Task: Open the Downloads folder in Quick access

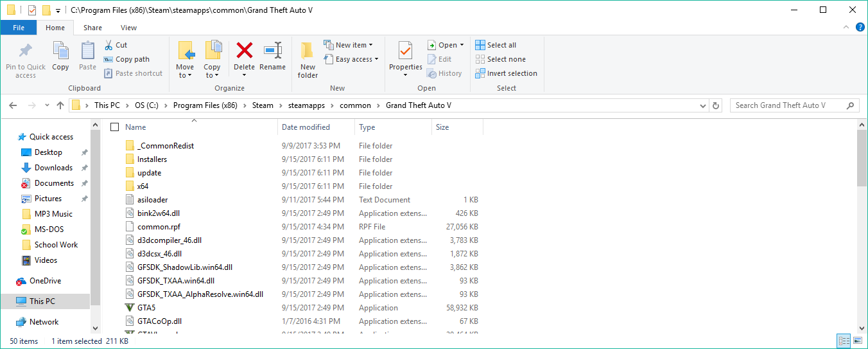Action: pyautogui.click(x=53, y=168)
